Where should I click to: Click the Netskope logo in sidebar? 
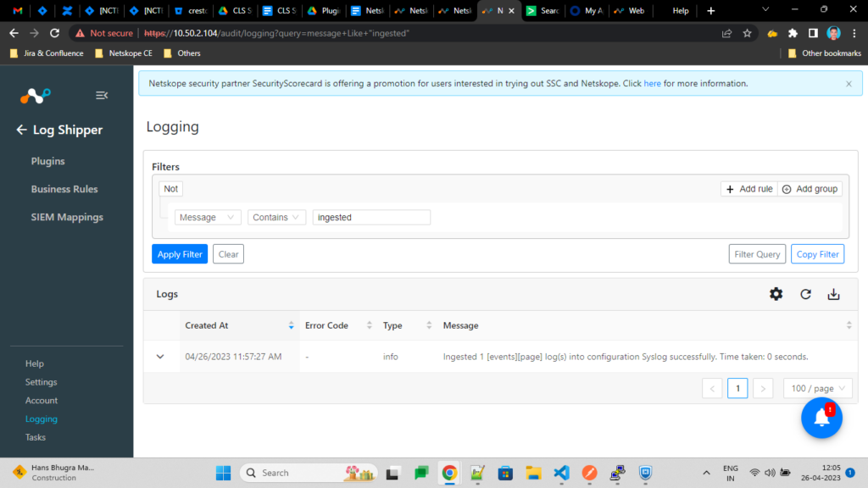pos(36,96)
